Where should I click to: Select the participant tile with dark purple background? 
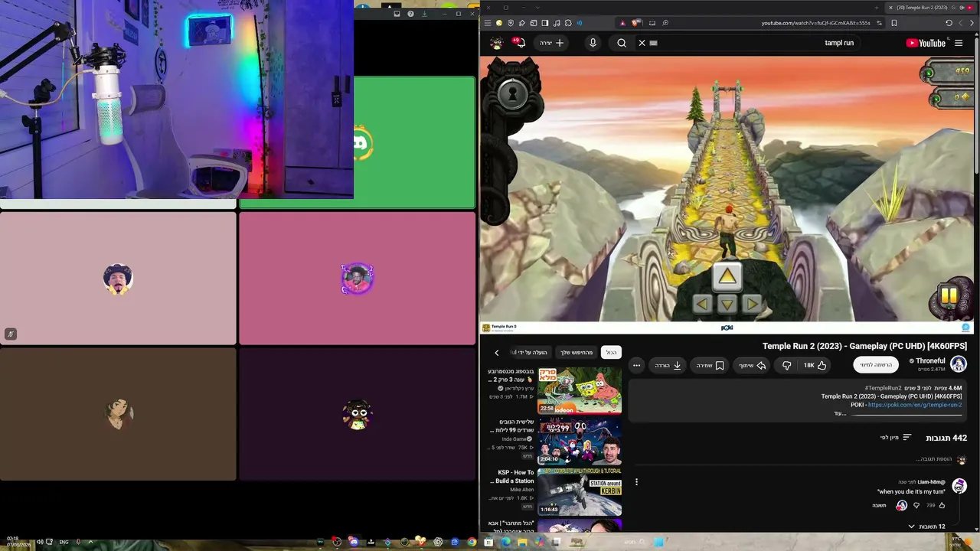[358, 415]
